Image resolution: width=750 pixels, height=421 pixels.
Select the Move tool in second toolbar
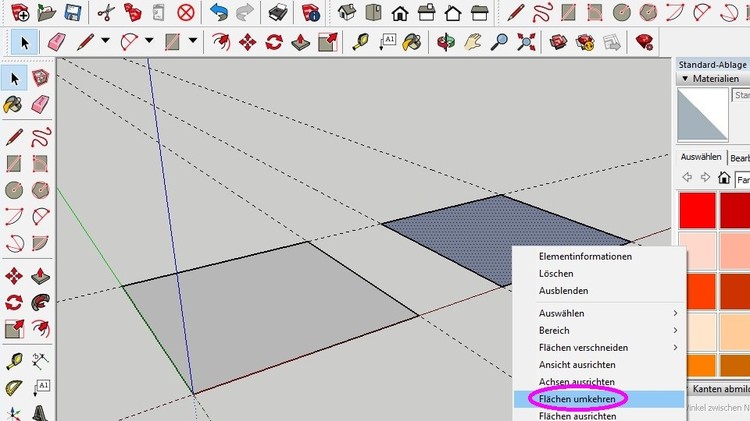coord(247,42)
